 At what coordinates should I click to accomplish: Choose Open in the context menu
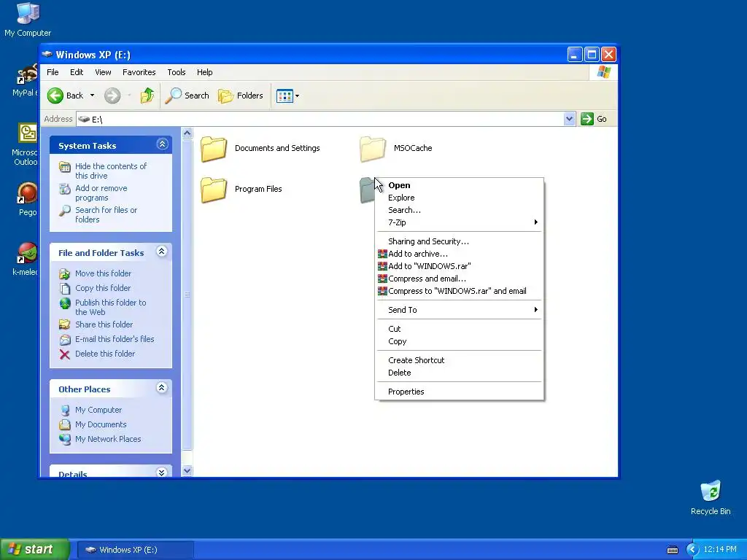point(460,185)
